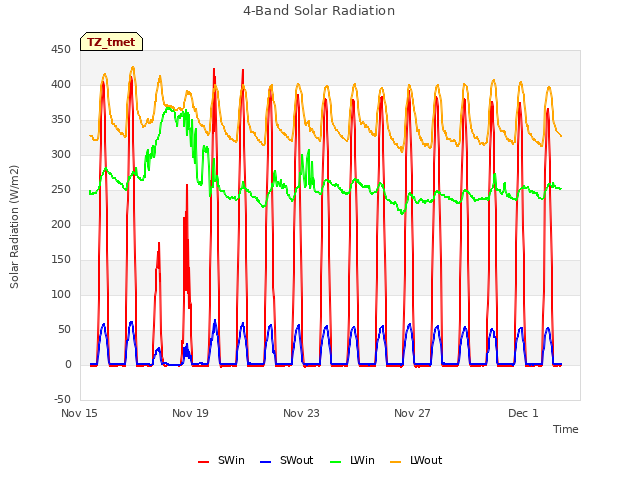Click the LWout legend entry

[x=416, y=460]
